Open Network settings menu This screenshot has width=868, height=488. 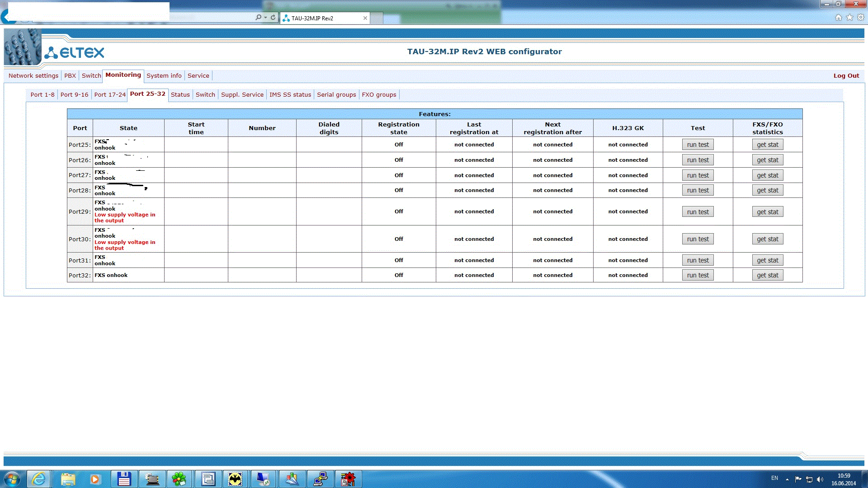[x=33, y=75]
